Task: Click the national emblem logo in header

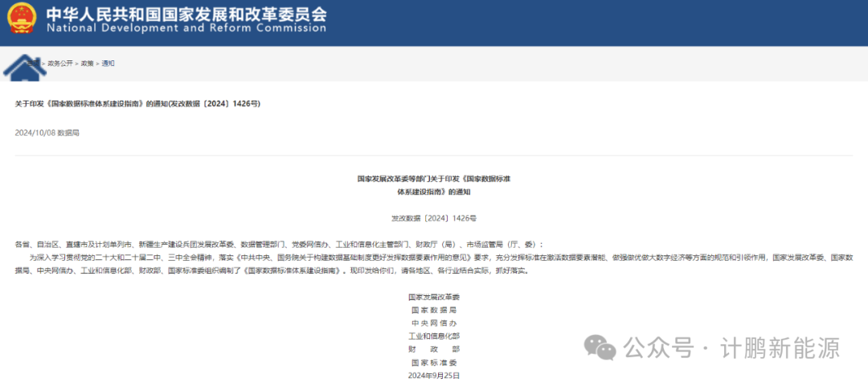Action: point(23,19)
